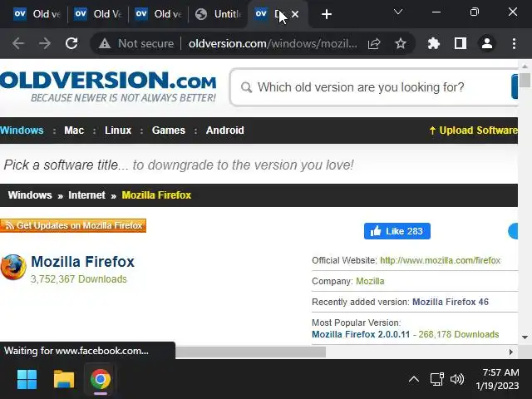Image resolution: width=532 pixels, height=399 pixels.
Task: Open the Mozilla Firefox 2.0.0.11 link
Action: pyautogui.click(x=361, y=334)
